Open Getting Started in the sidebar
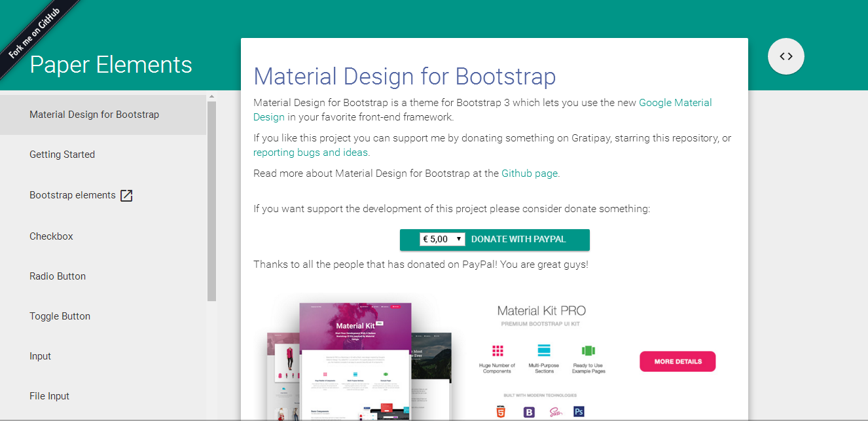This screenshot has width=868, height=421. [x=103, y=155]
